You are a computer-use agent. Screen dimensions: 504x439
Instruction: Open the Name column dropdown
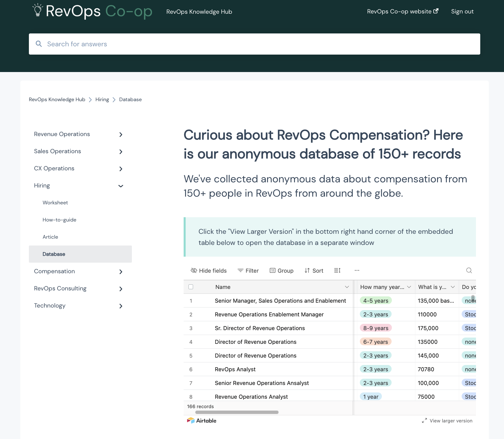click(347, 287)
